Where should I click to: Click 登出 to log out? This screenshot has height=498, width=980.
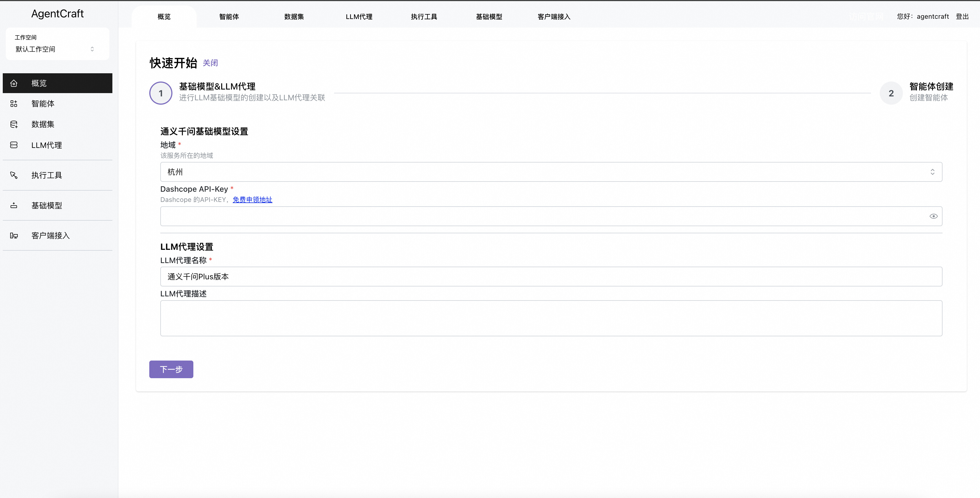point(962,17)
